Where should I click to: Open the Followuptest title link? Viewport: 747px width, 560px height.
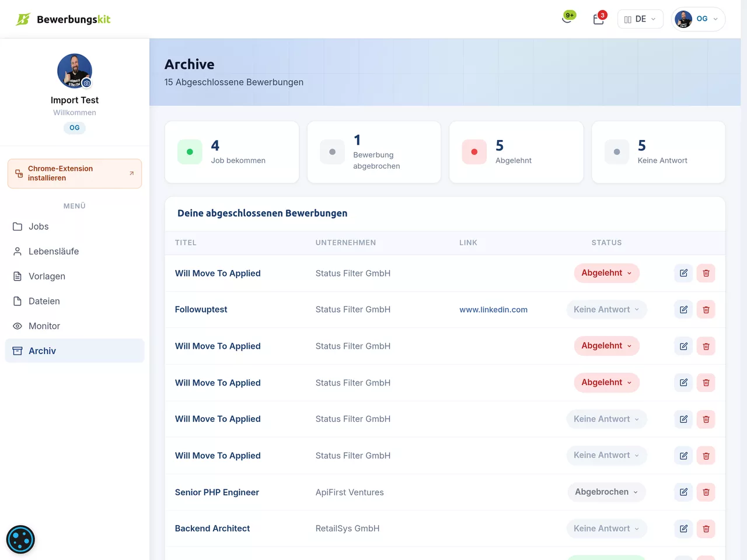click(201, 310)
